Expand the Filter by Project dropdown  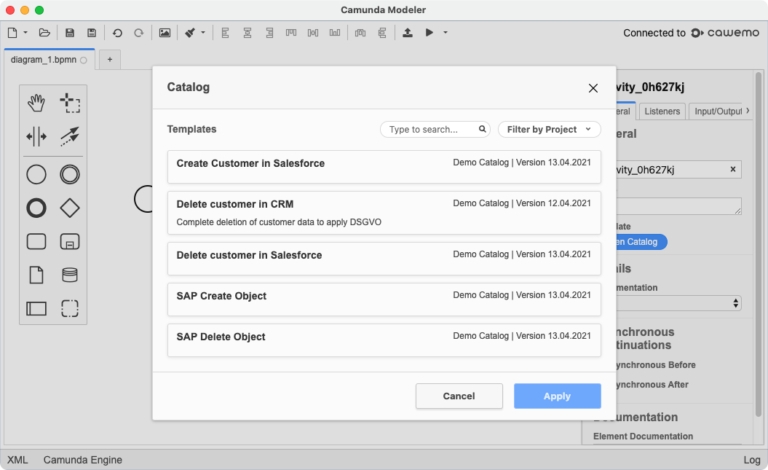tap(549, 129)
